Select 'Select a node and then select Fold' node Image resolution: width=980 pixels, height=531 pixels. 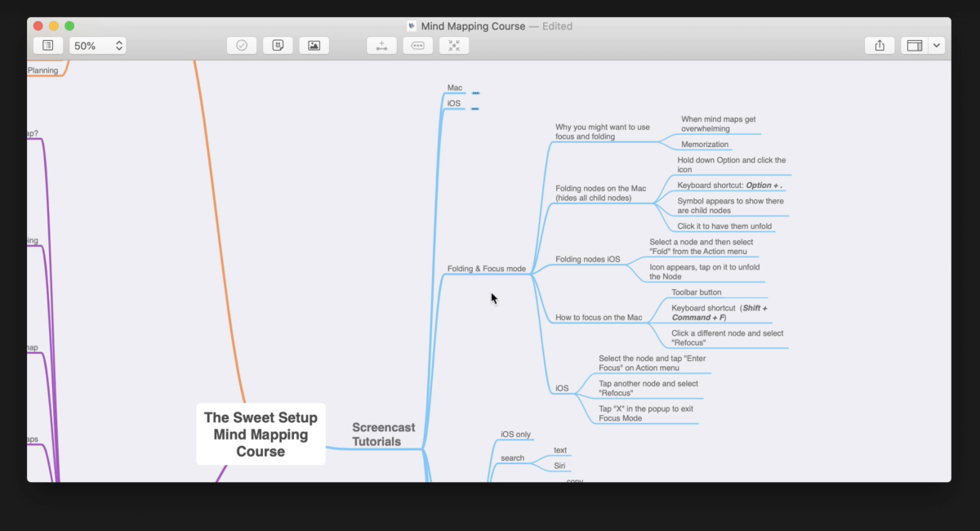coord(702,247)
